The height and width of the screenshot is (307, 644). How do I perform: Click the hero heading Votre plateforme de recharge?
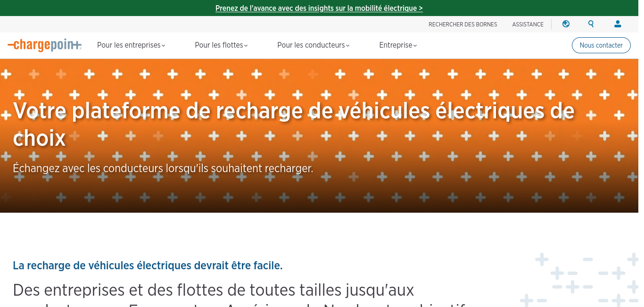point(294,124)
